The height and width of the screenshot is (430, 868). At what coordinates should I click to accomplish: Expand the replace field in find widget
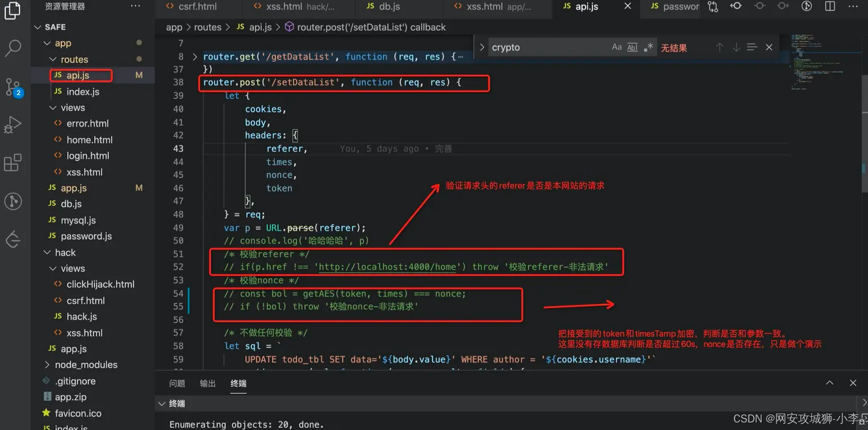coord(482,47)
